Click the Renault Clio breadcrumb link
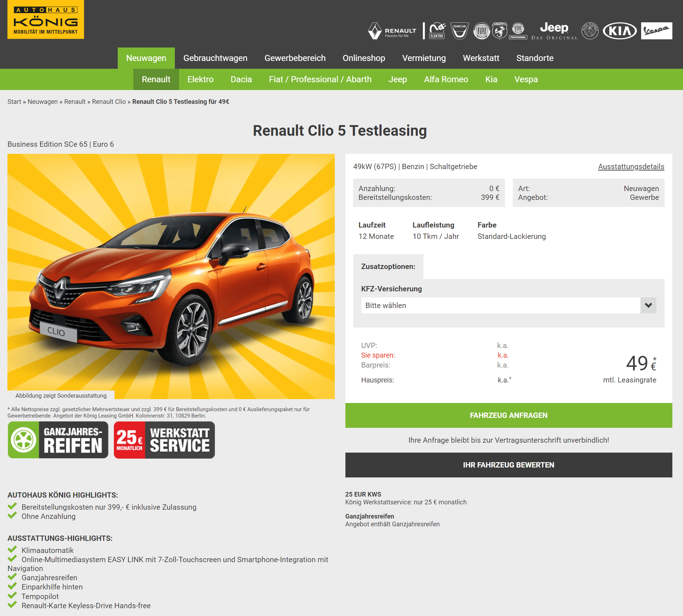This screenshot has width=683, height=616. pos(109,102)
